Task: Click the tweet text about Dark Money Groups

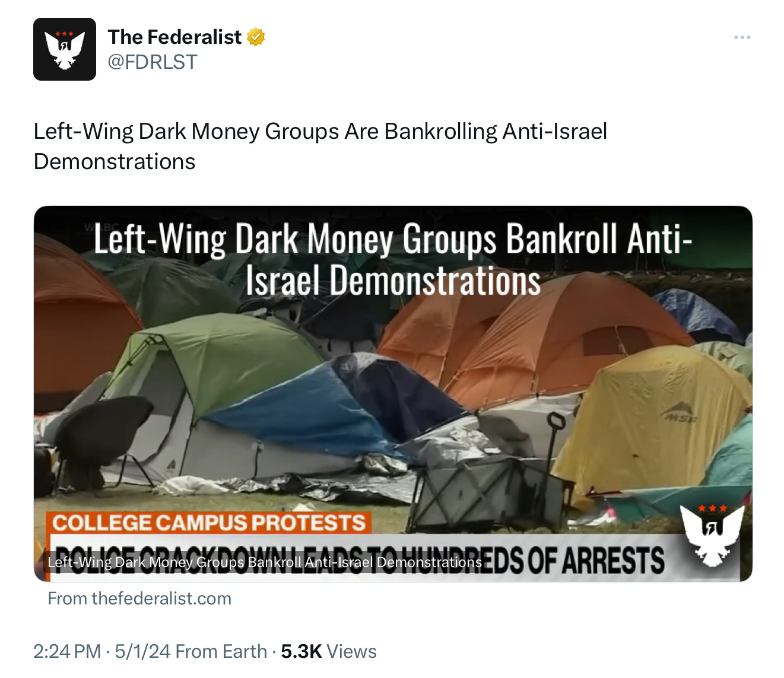Action: coord(320,146)
